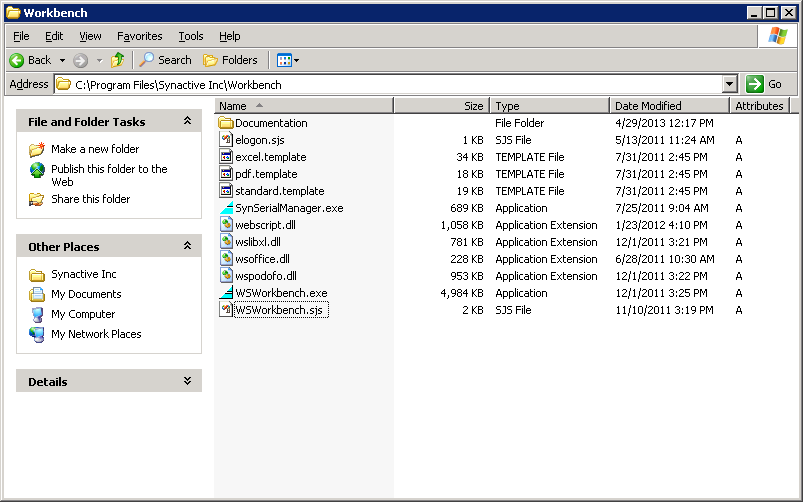
Task: Click the Back arrow icon
Action: point(16,60)
